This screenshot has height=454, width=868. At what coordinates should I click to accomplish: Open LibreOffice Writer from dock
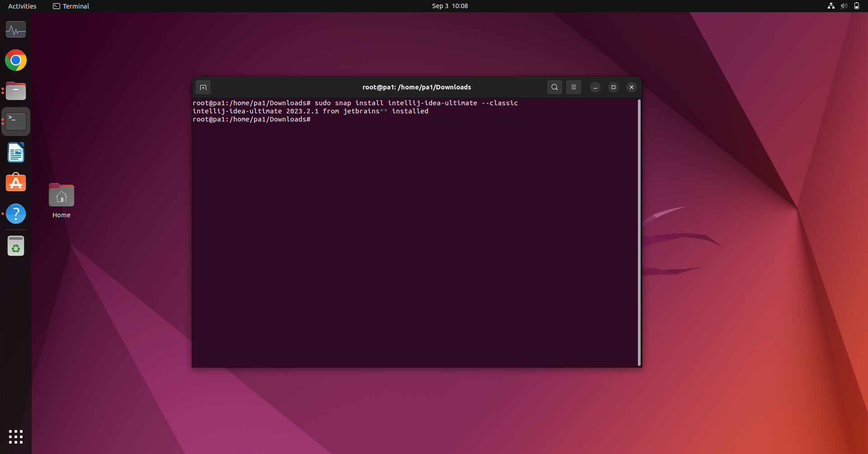point(16,152)
